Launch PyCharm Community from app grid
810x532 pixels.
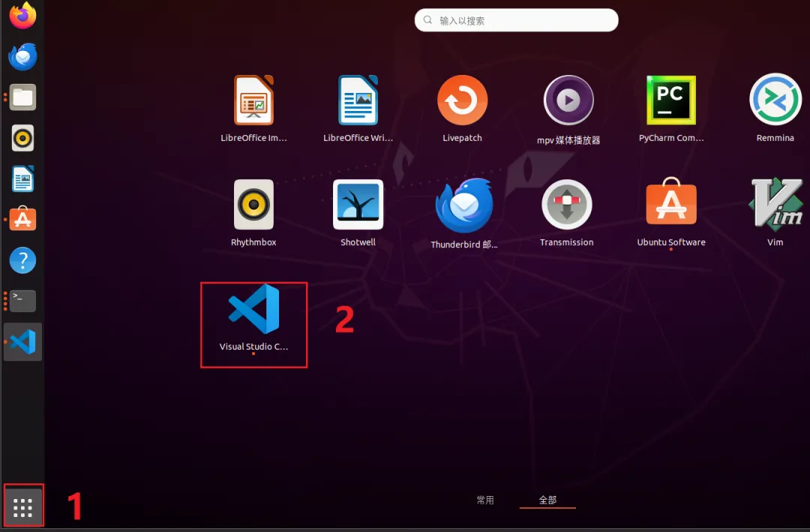[x=671, y=109]
